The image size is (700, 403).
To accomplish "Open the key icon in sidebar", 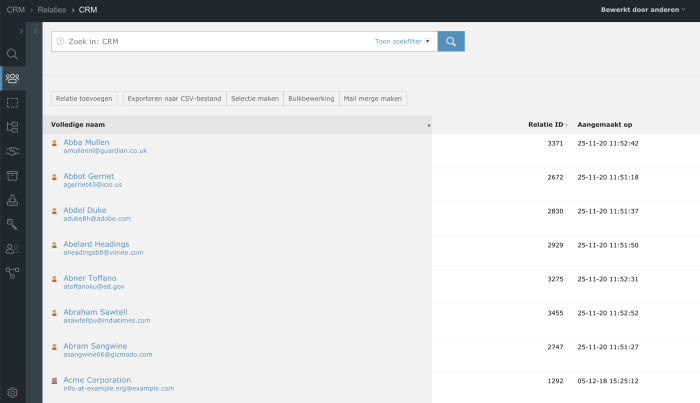I will [12, 223].
